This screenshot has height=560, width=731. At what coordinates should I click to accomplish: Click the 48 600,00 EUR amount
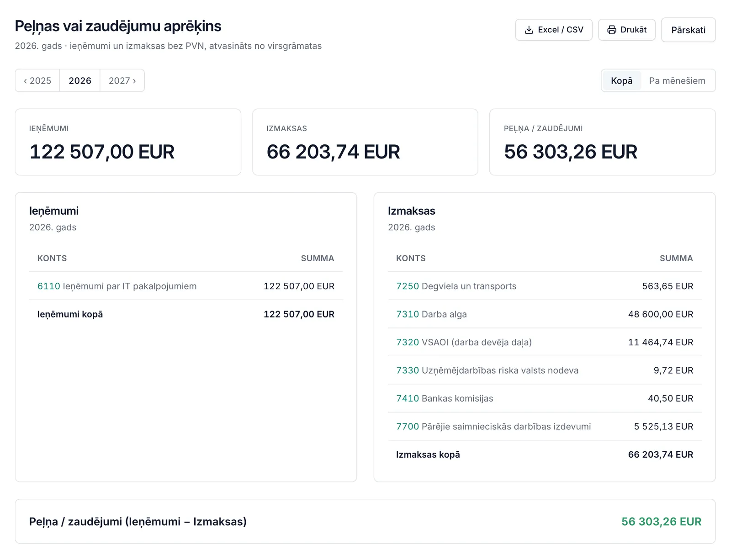[661, 314]
